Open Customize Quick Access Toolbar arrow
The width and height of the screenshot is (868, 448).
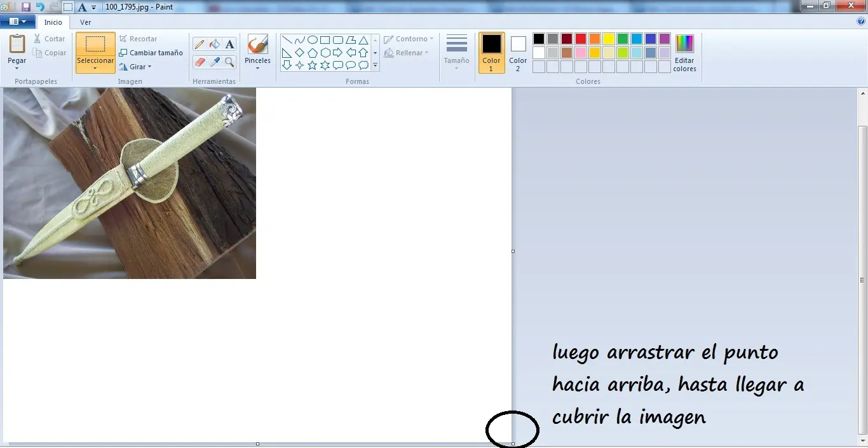[94, 8]
